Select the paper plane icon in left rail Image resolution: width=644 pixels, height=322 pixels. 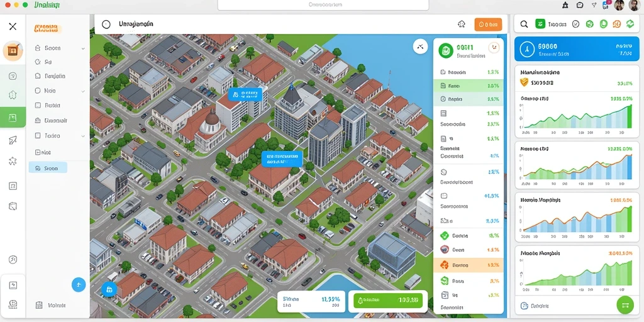coord(13,140)
